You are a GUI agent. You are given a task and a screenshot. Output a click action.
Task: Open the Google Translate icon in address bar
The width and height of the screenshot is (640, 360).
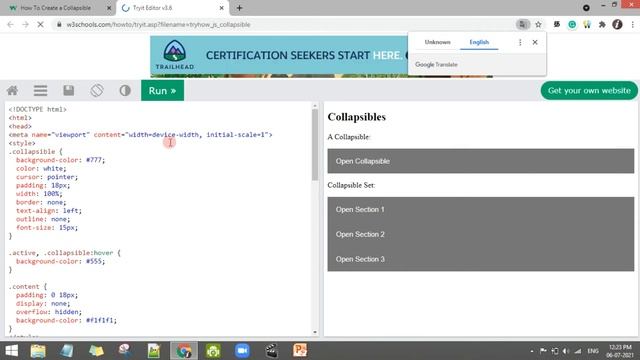[522, 24]
